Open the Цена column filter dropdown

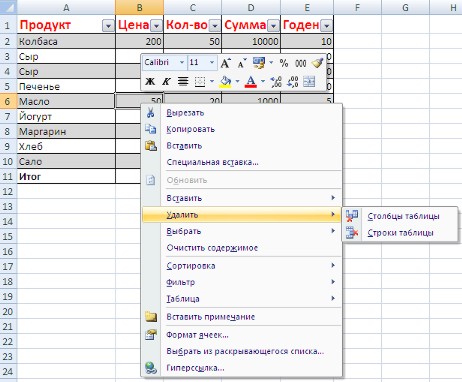point(156,26)
